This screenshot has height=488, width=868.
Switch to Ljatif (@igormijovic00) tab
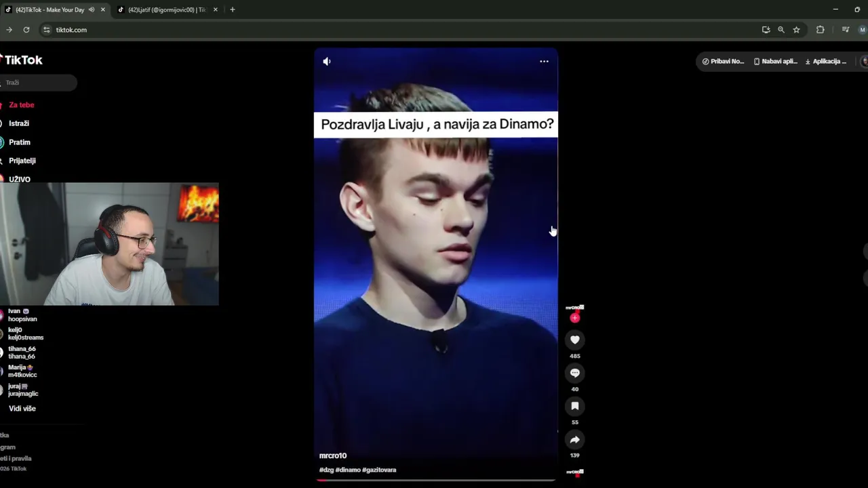coord(167,9)
